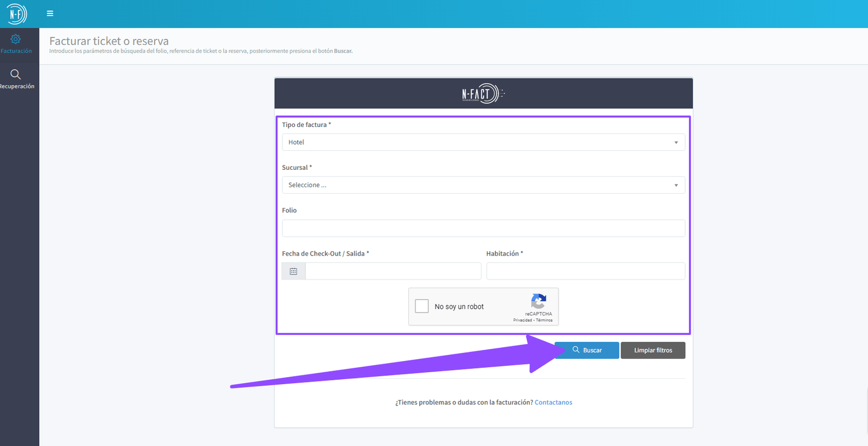Click the Habitación input field

[585, 271]
